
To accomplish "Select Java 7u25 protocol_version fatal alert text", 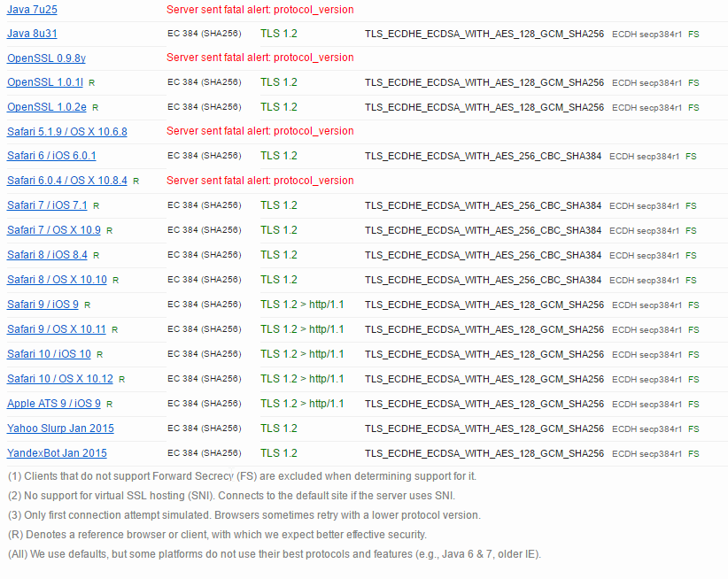I will coord(260,9).
